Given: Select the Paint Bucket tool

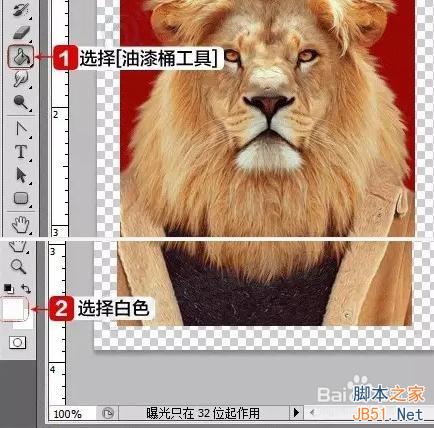Looking at the screenshot, I should point(21,57).
